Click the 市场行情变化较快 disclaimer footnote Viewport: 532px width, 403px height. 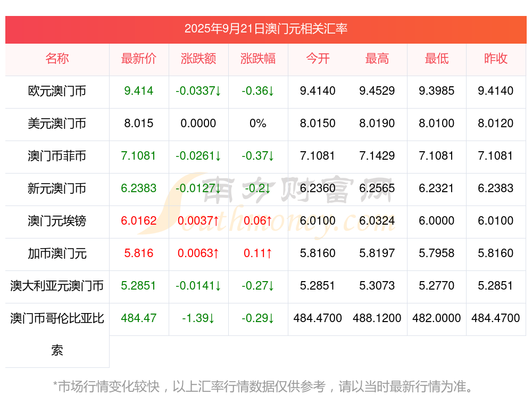pyautogui.click(x=263, y=386)
